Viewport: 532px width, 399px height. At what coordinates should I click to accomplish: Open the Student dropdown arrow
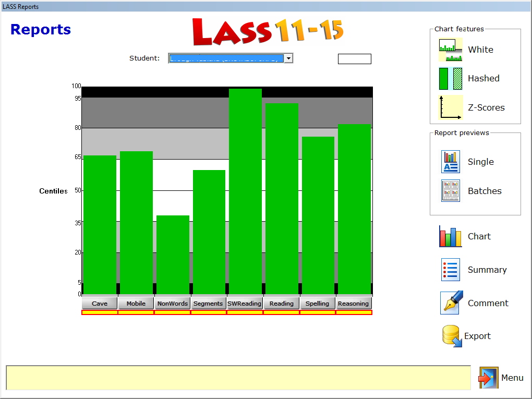(x=288, y=58)
